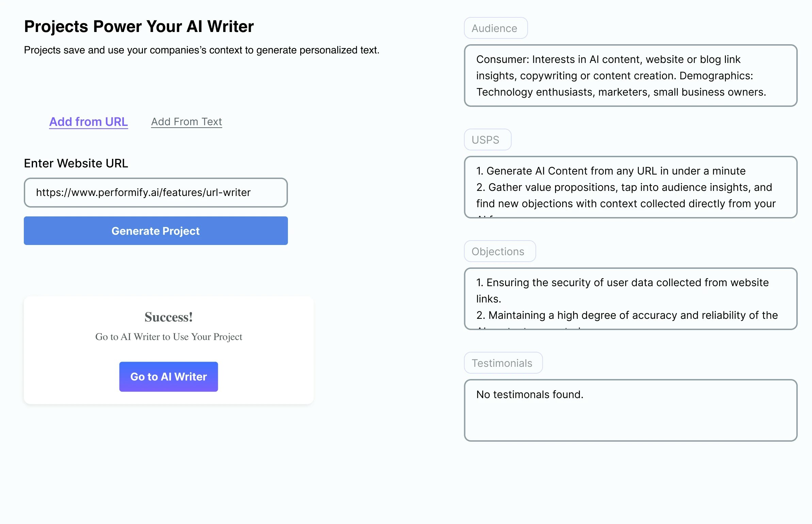Switch to the Add from URL tab
Image resolution: width=812 pixels, height=524 pixels.
coord(88,122)
